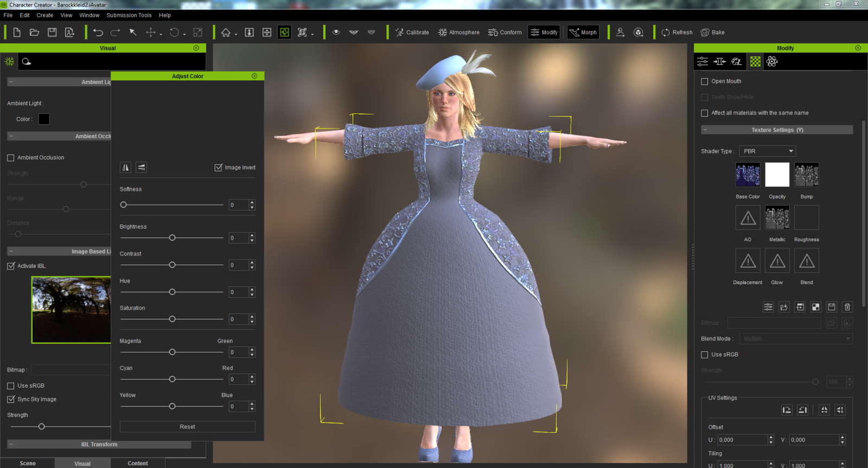Collapse the IBL Transform section
The height and width of the screenshot is (468, 868).
(x=11, y=444)
